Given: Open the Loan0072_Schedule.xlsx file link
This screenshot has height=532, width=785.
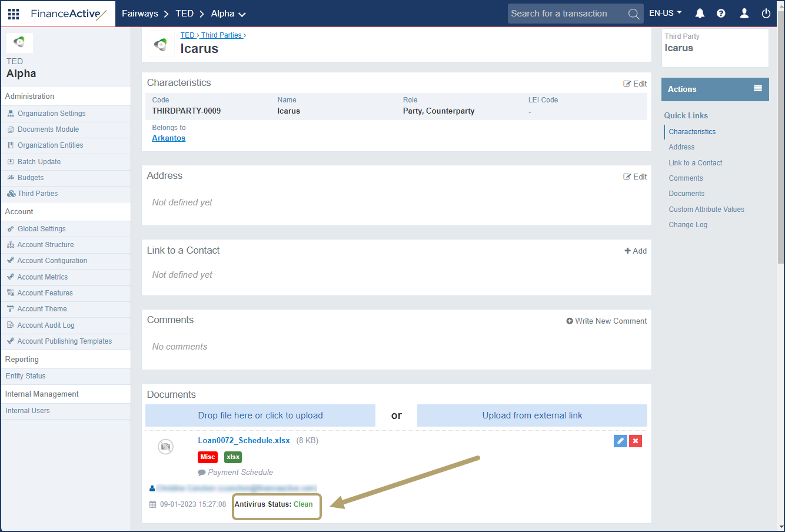Looking at the screenshot, I should [244, 440].
